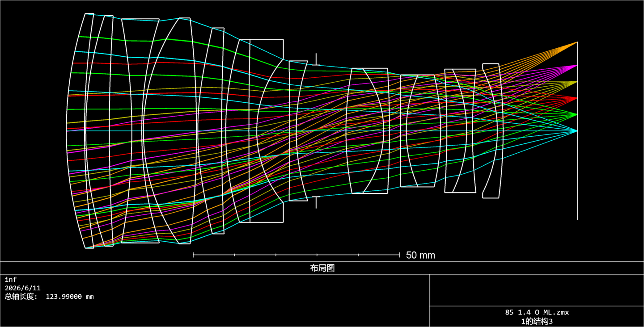
Task: Click the upper aperture stop tick mark
Action: pos(316,59)
